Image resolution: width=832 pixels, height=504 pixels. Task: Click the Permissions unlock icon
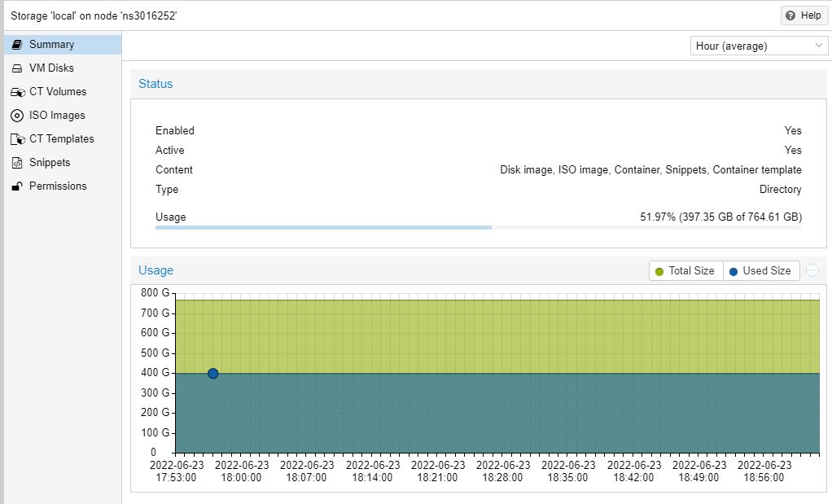(16, 186)
